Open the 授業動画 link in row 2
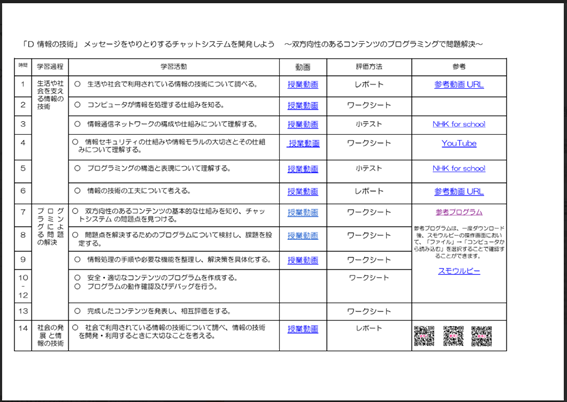 (303, 106)
